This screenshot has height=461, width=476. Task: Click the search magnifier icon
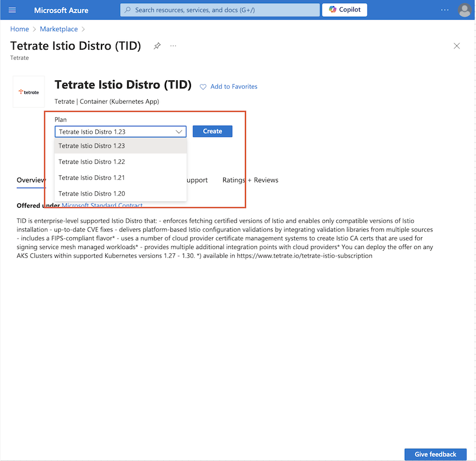[x=128, y=10]
